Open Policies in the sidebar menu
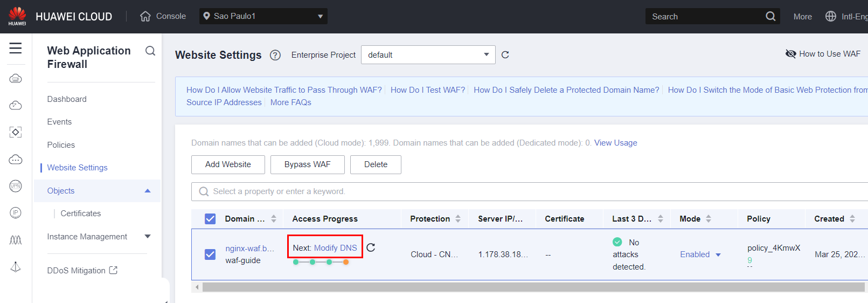Viewport: 868px width, 303px height. coord(61,145)
